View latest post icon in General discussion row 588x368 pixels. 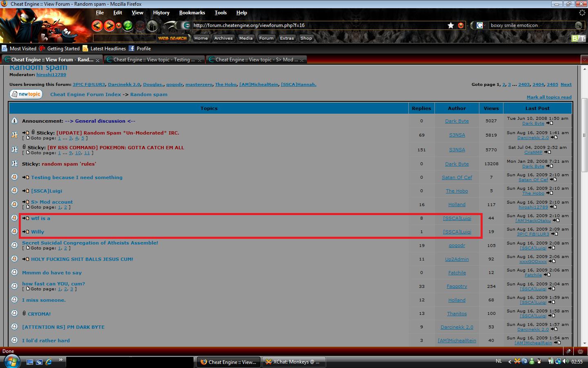(x=550, y=123)
